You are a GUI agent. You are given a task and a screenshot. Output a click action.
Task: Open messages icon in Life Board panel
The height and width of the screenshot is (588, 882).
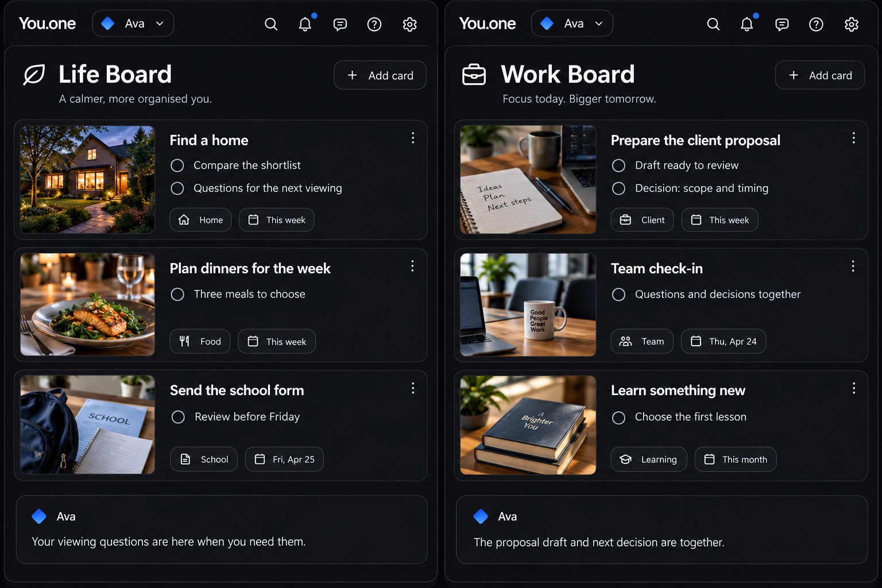coord(340,24)
